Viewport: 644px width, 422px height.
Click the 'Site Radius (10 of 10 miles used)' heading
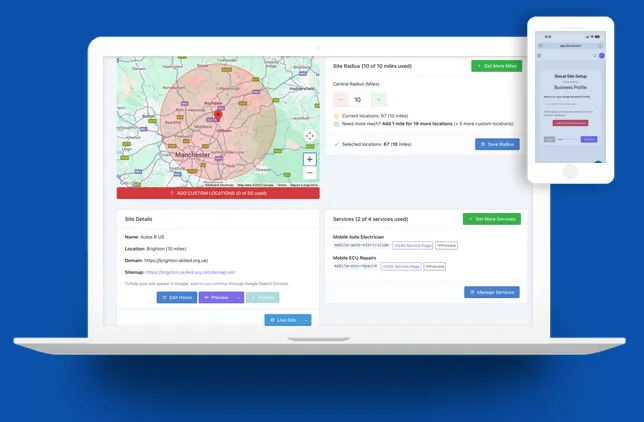coord(372,66)
